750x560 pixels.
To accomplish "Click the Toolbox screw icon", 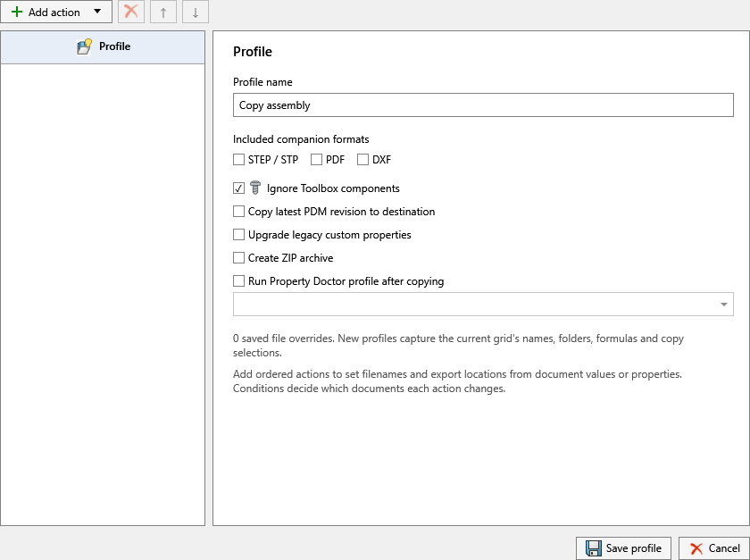I will (x=255, y=188).
